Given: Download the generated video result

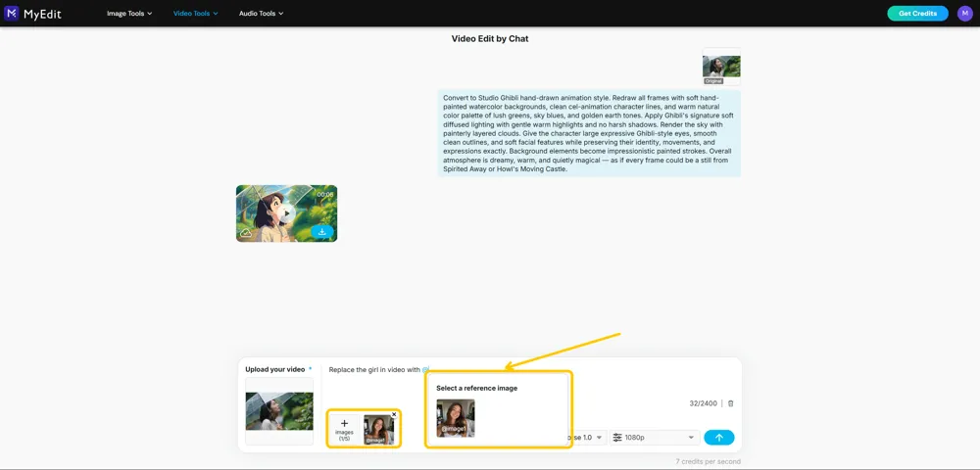Looking at the screenshot, I should (x=322, y=231).
